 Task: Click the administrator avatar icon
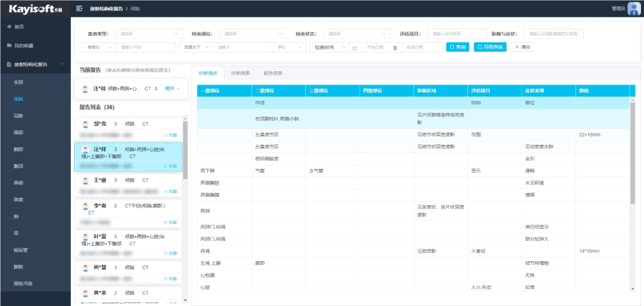coord(634,8)
